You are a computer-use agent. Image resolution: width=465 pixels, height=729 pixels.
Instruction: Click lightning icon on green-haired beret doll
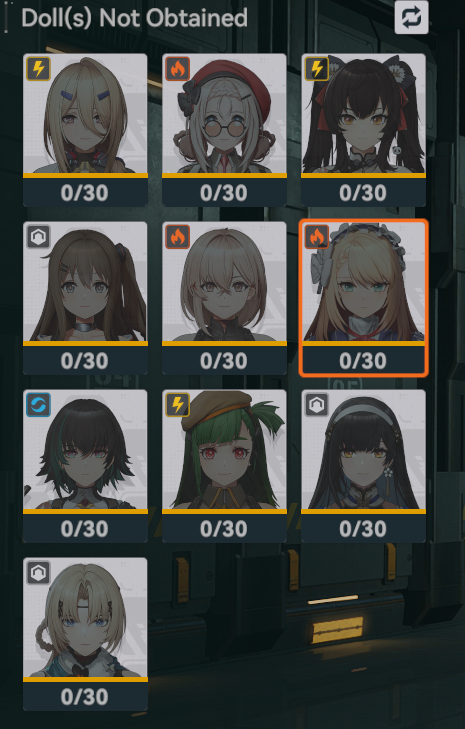click(178, 404)
